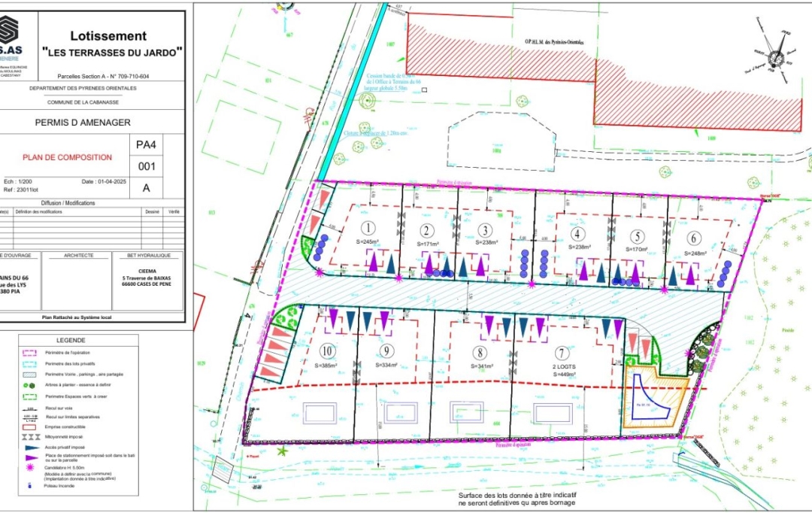Viewport: 812px width, 513px height.
Task: Click the orange hatched basin area beside lot 7
Action: pos(655,397)
